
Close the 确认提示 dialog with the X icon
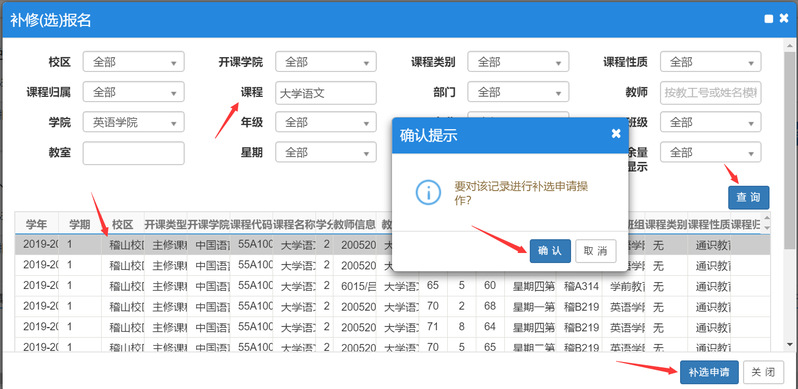click(x=616, y=134)
